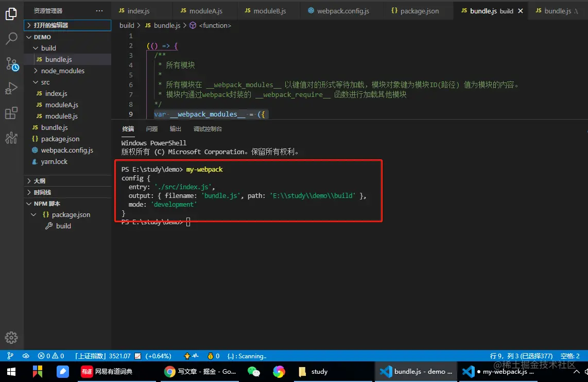Screen dimensions: 588x382
Task: Click the terminal prompt input cursor
Action: click(188, 222)
